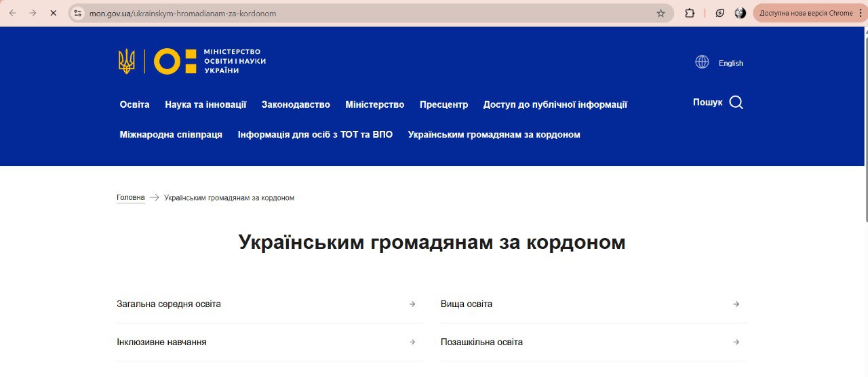Click the globe language icon

pos(702,62)
